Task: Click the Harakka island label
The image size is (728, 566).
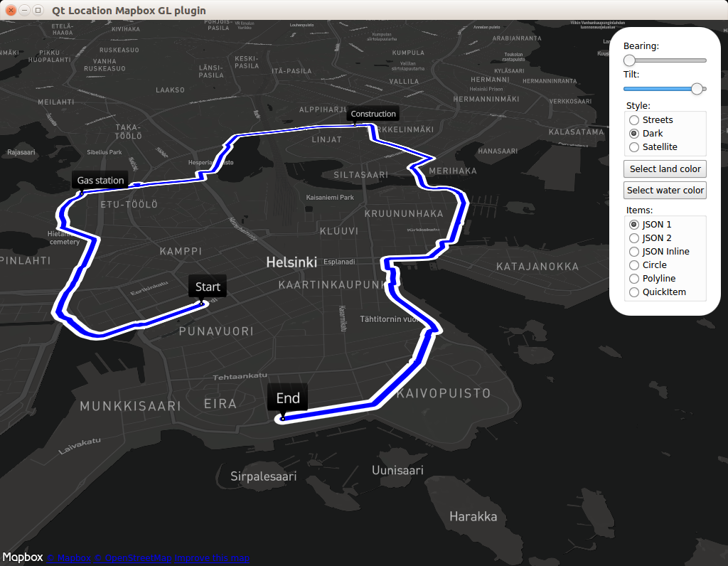Action: click(x=473, y=516)
